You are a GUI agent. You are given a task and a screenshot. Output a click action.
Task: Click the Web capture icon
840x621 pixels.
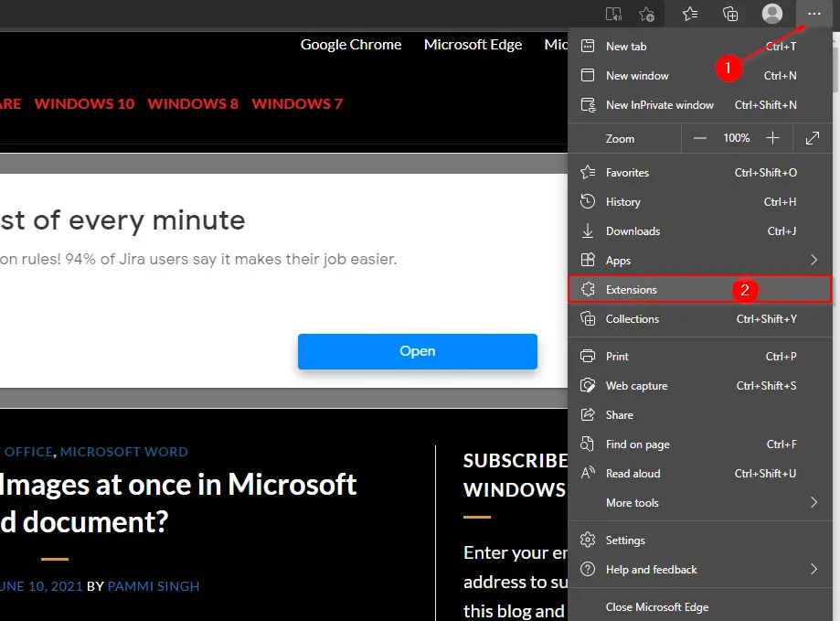point(588,386)
